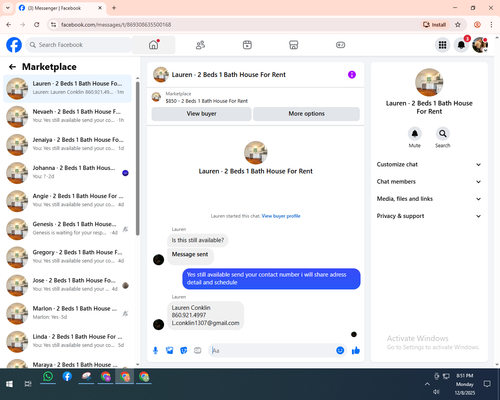This screenshot has height=400, width=500.
Task: Open the Jenalya conversation
Action: [x=67, y=144]
